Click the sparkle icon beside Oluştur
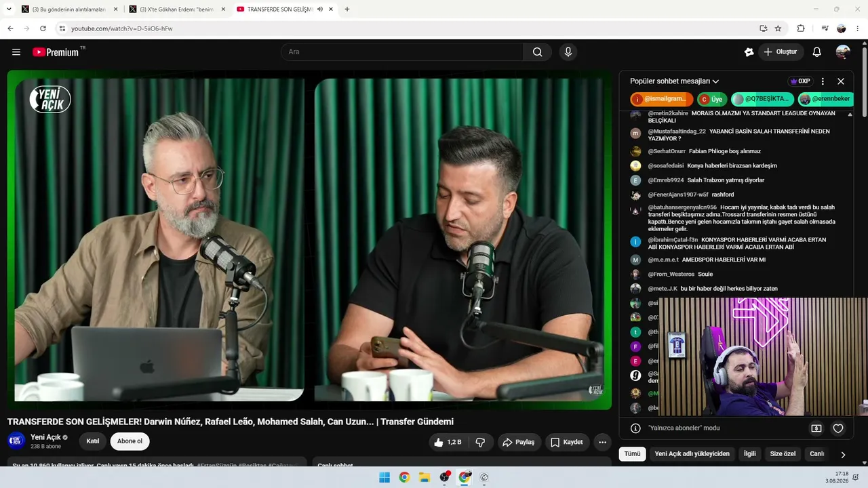Viewport: 868px width, 488px height. tap(749, 52)
